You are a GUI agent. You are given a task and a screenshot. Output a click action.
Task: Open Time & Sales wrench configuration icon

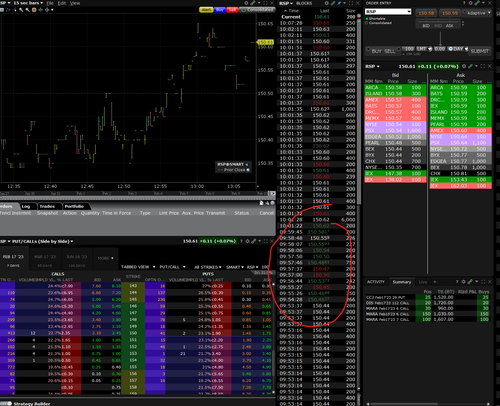[x=333, y=3]
